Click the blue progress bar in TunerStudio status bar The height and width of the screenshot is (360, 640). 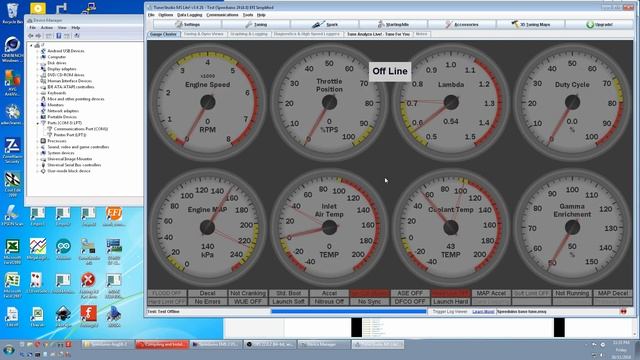click(x=349, y=311)
